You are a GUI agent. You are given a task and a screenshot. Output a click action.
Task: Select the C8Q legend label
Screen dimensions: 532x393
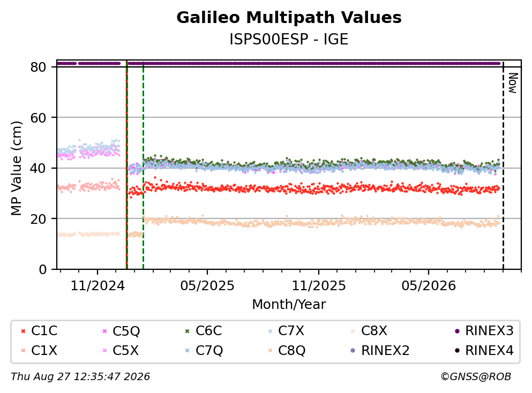pos(292,350)
